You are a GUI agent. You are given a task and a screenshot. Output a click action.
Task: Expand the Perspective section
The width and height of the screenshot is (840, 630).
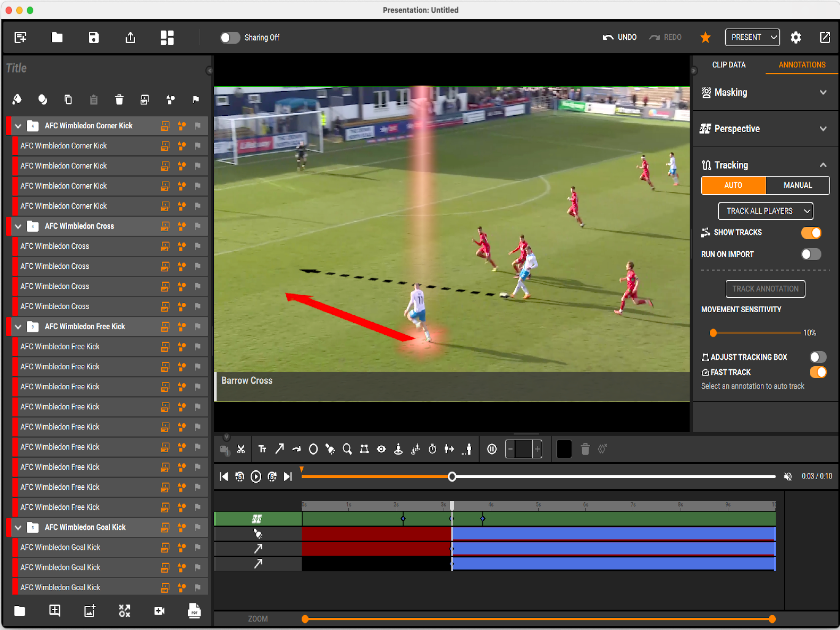pos(823,129)
